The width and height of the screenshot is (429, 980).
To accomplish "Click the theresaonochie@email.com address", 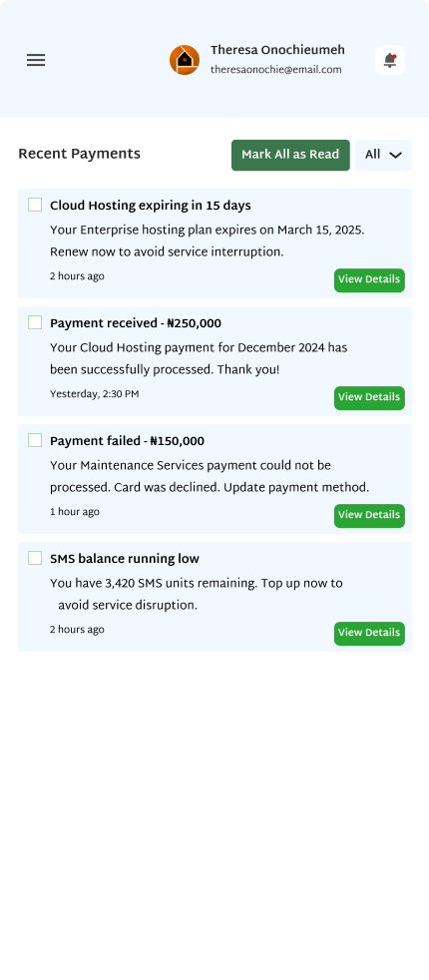I will [276, 70].
